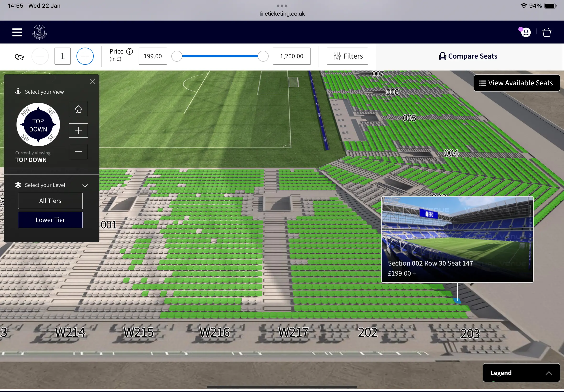Image resolution: width=564 pixels, height=392 pixels.
Task: Expand the Legend panel
Action: point(521,373)
